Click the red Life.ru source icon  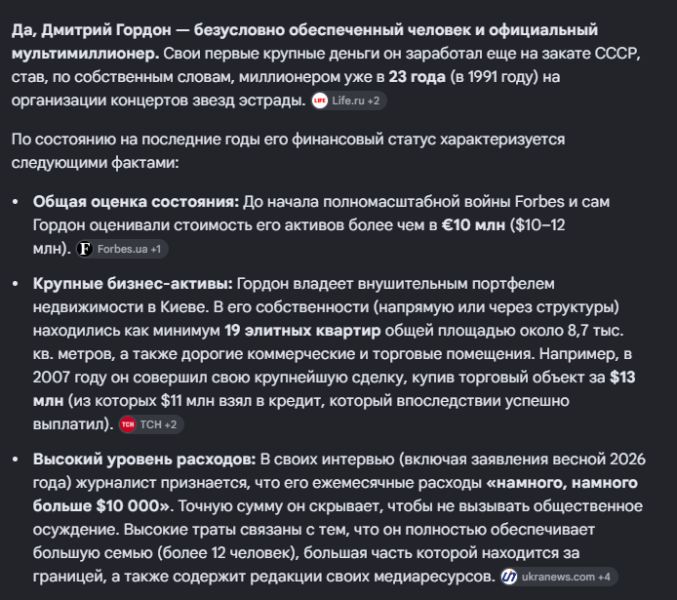pyautogui.click(x=320, y=101)
